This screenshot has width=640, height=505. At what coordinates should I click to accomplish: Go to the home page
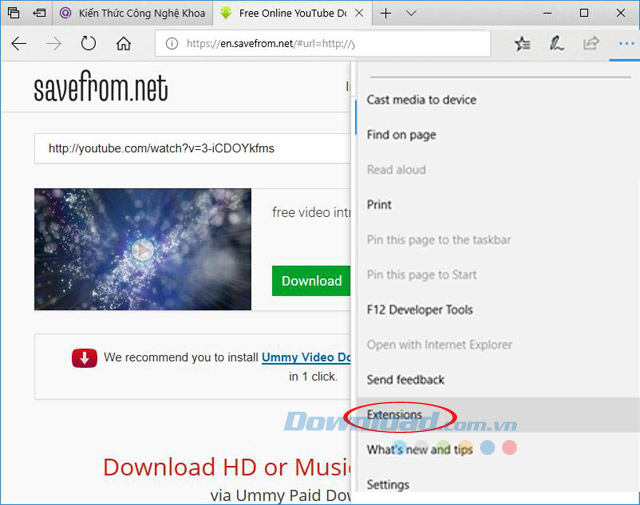click(x=123, y=43)
